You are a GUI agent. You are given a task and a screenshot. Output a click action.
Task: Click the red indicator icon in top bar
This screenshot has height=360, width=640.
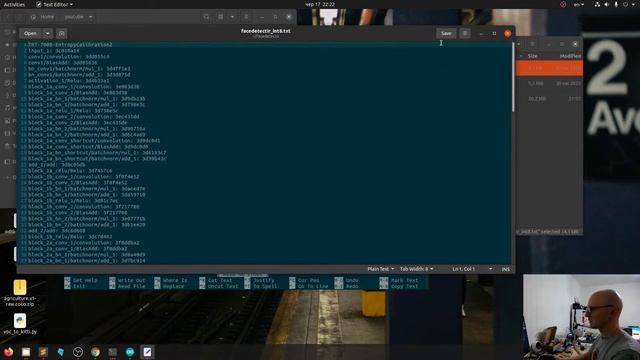click(x=563, y=4)
